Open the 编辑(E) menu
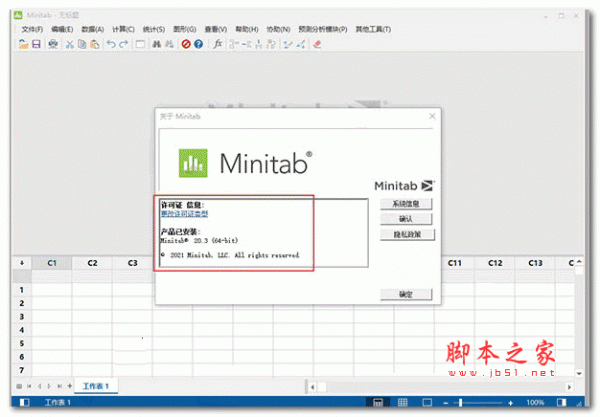Viewport: 600px width, 417px height. [62, 29]
